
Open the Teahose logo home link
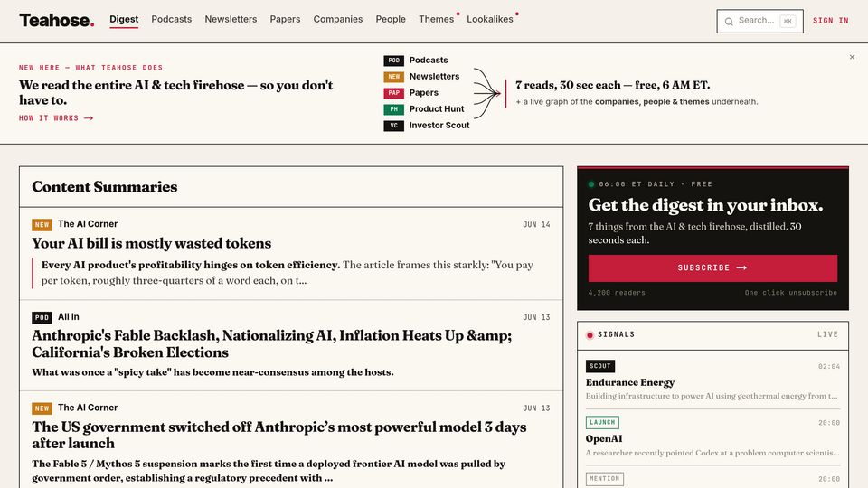(56, 21)
